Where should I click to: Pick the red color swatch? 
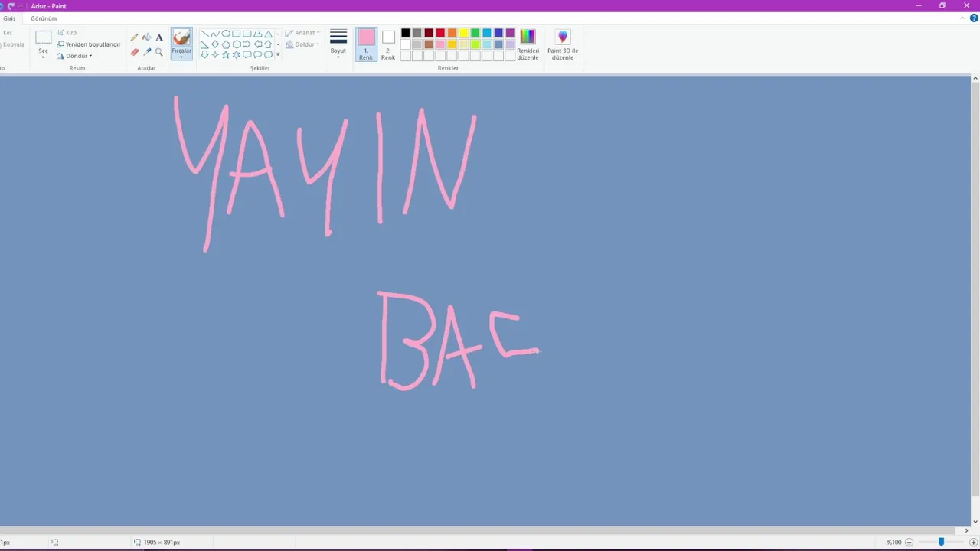440,33
